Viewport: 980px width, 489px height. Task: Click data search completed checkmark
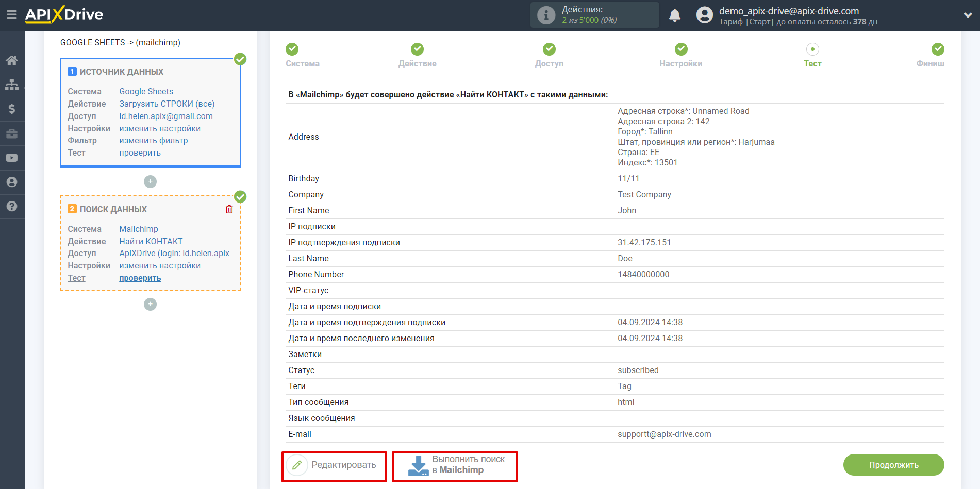[x=240, y=197]
